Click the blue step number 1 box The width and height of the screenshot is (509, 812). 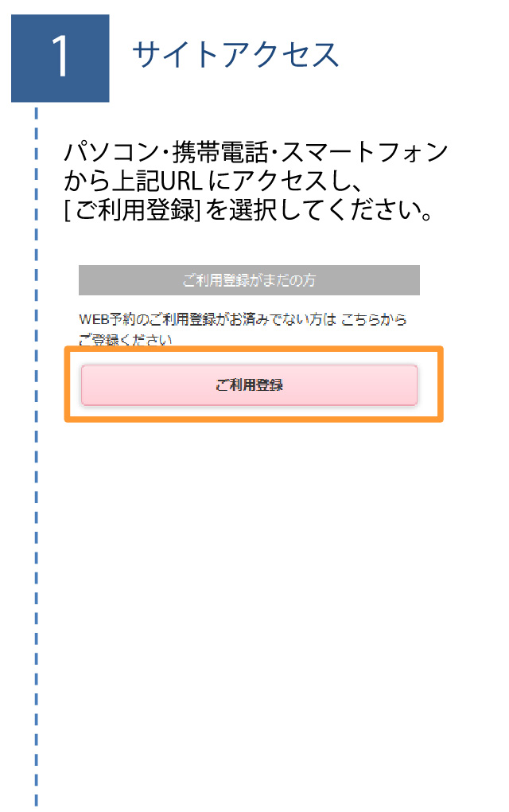[x=60, y=58]
